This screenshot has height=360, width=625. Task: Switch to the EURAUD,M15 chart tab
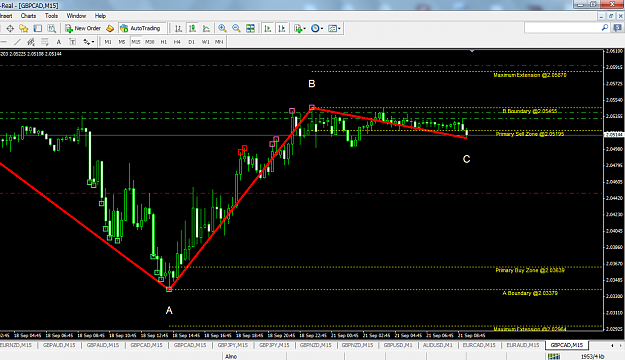click(x=523, y=345)
